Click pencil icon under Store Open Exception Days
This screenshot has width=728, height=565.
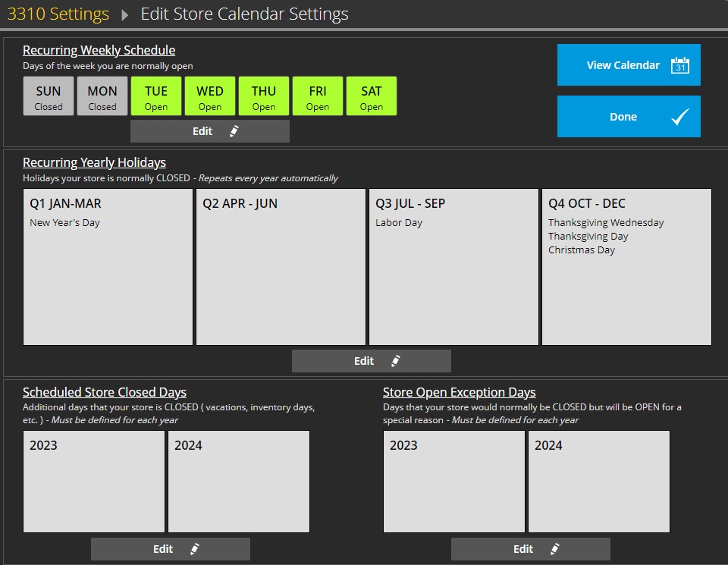[554, 549]
